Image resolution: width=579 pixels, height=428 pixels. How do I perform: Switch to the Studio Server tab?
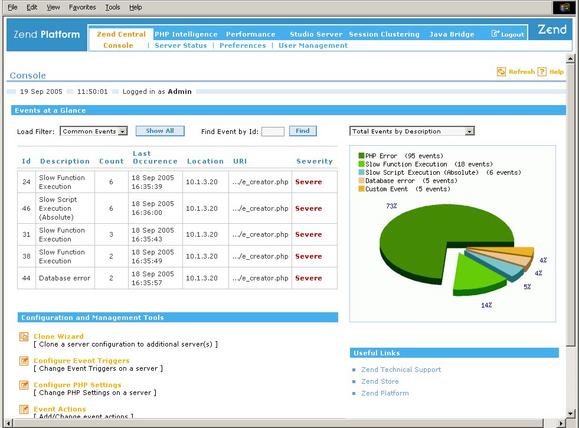[316, 34]
